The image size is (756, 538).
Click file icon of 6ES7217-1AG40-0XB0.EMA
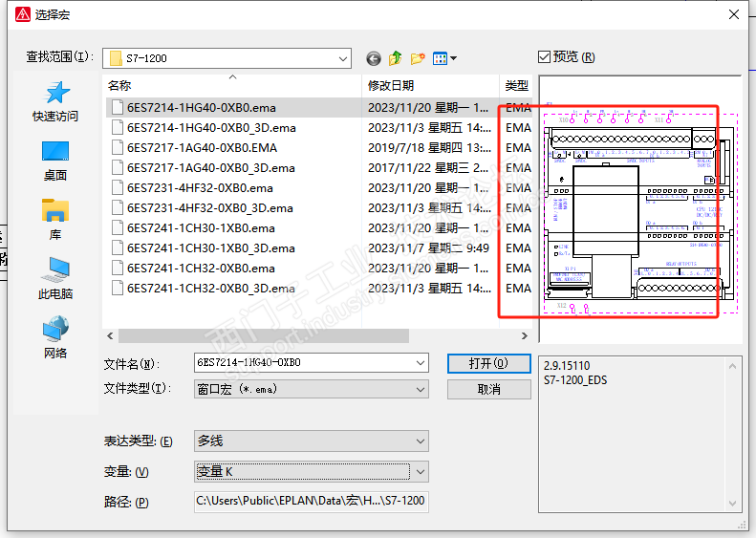tap(118, 147)
